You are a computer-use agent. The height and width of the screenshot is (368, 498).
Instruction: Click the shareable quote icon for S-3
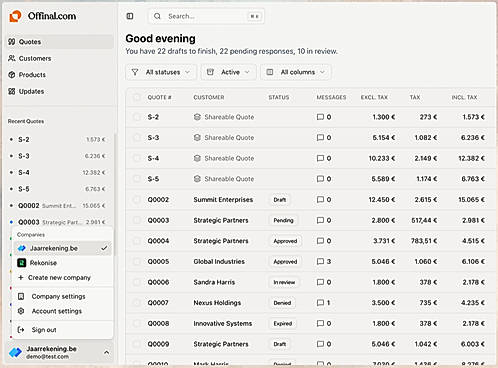tap(197, 138)
